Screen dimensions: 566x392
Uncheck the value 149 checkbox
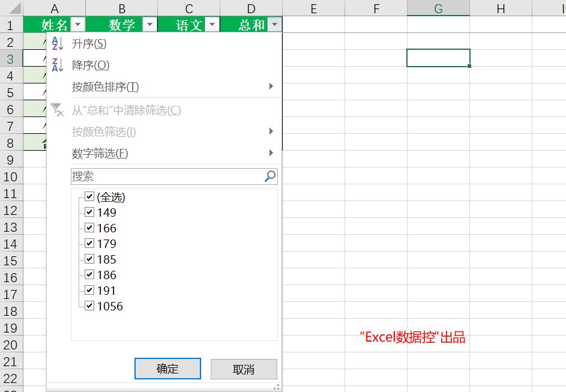[89, 212]
